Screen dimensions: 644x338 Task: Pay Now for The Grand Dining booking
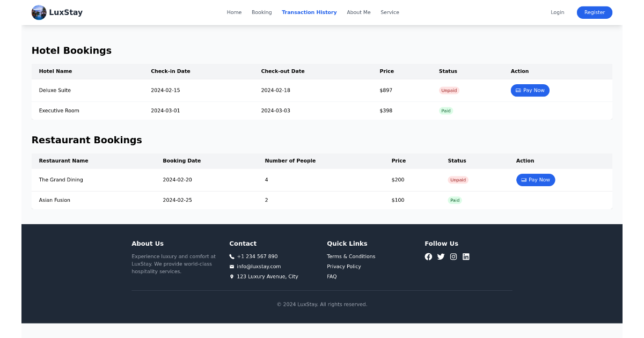tap(536, 180)
